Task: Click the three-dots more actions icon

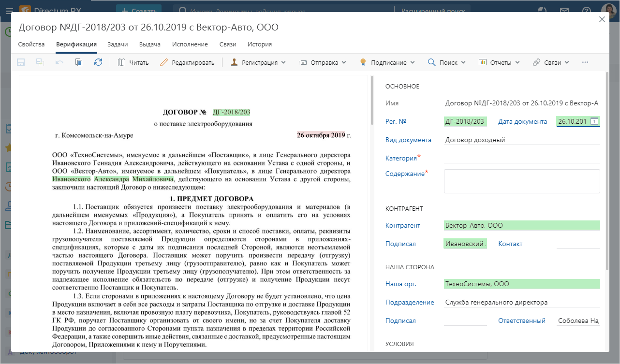Action: [585, 62]
